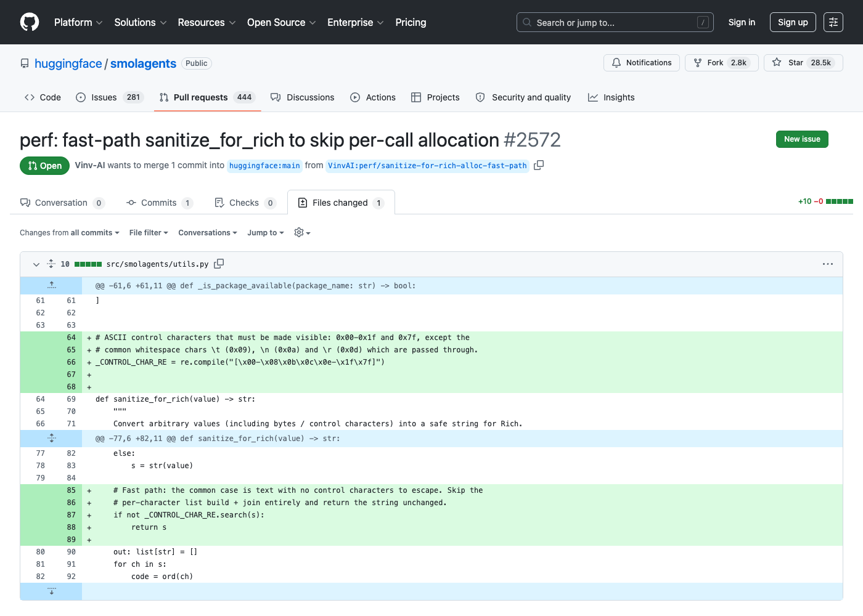Open the Vinv-AI author link
863x616 pixels.
click(90, 165)
